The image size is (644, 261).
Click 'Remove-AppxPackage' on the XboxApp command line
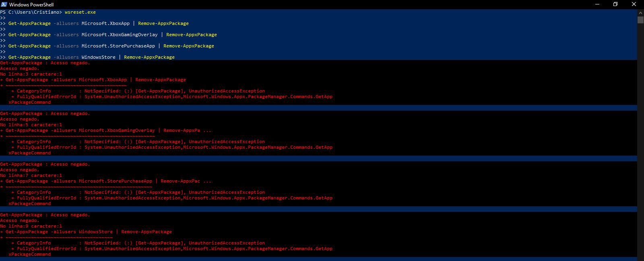click(163, 23)
